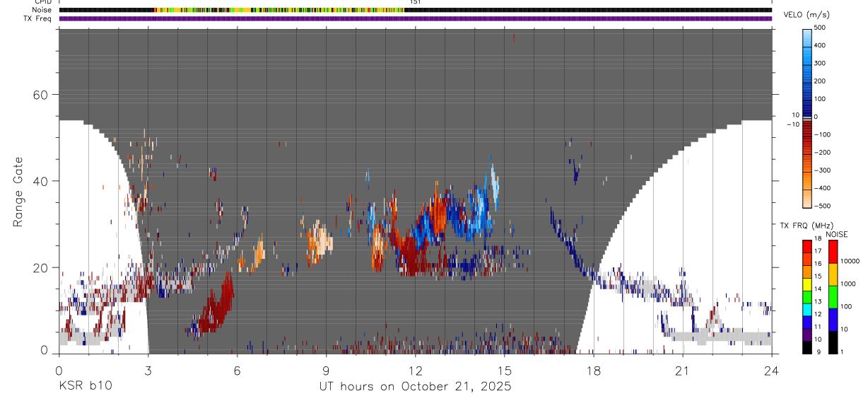Click the 'KSR b10' radar beam label

84,386
